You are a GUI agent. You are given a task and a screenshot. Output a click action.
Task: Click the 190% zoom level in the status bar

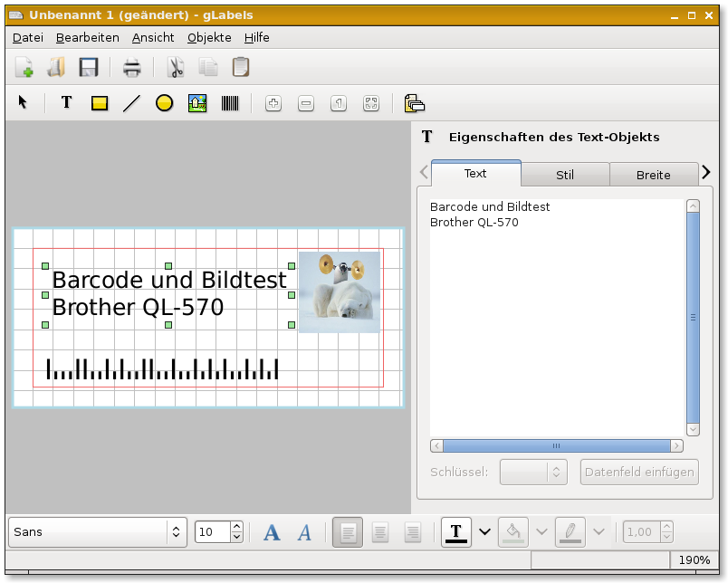pyautogui.click(x=694, y=560)
